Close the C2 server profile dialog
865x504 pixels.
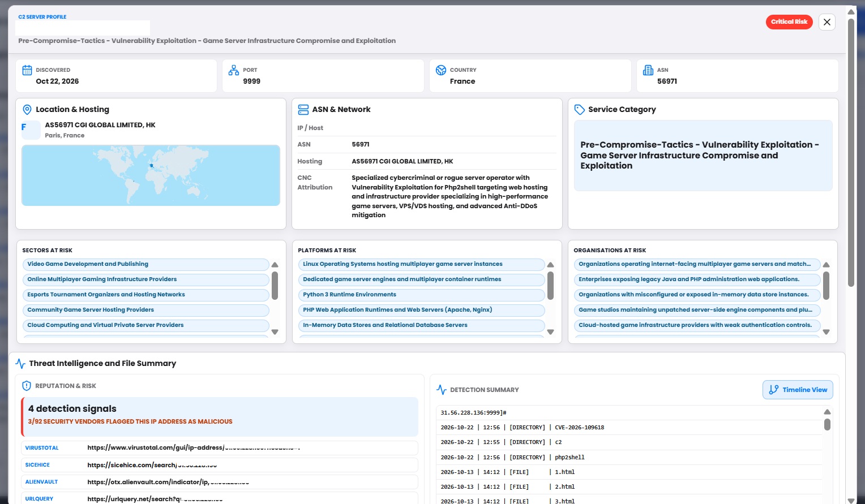pos(827,22)
